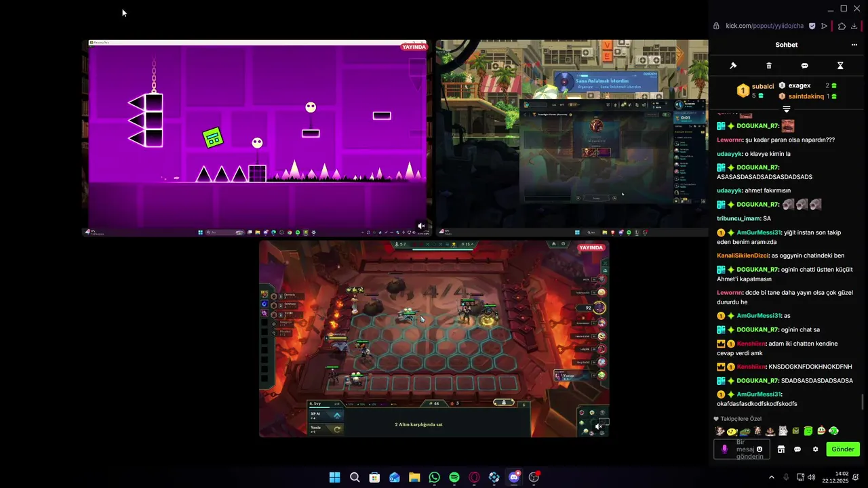Insert the green headphones emote
868x488 pixels.
[x=833, y=431]
